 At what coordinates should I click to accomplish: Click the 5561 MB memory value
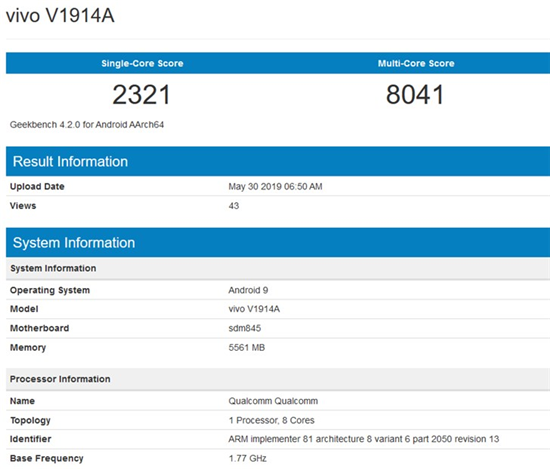pyautogui.click(x=247, y=348)
